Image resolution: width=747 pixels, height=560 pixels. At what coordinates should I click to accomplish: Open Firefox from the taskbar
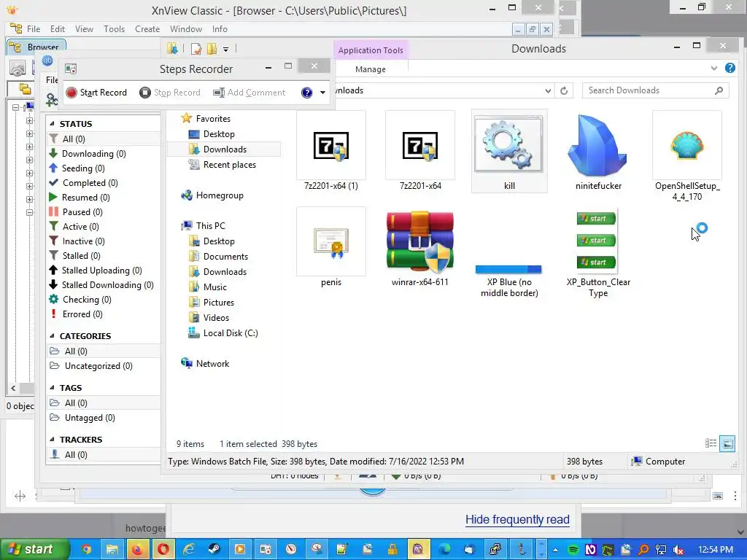point(137,550)
